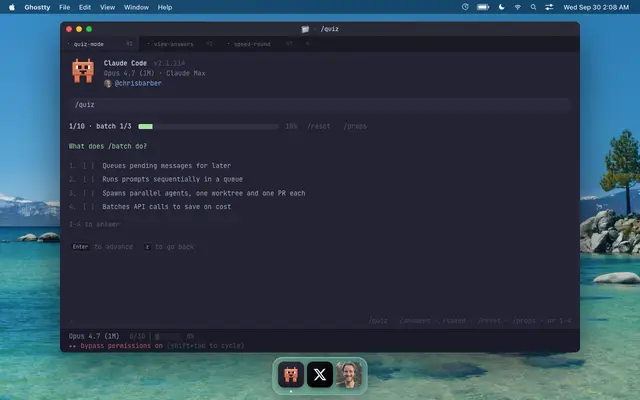Click the @chrisbarber username link

138,83
